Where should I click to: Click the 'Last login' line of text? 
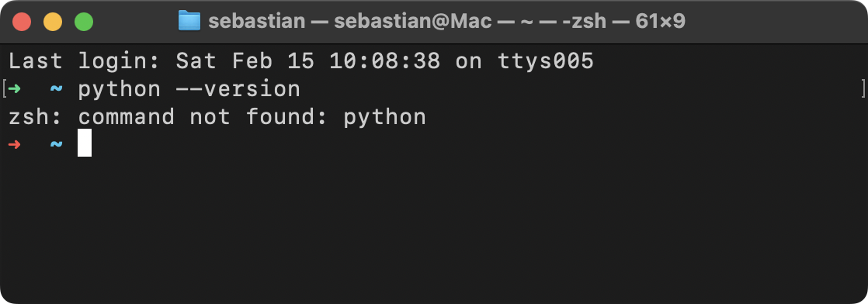[x=301, y=60]
